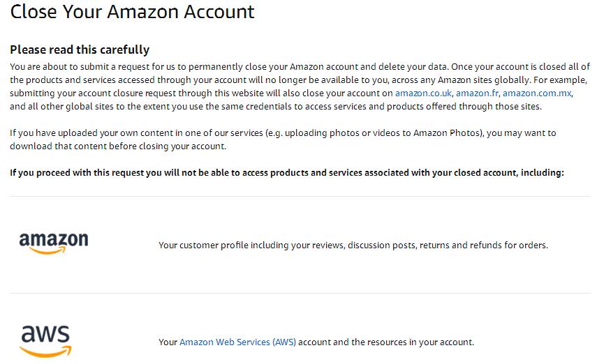Screen dimensions: 597x364
Task: Click 'account and the resources in your account' text
Action: pos(386,342)
